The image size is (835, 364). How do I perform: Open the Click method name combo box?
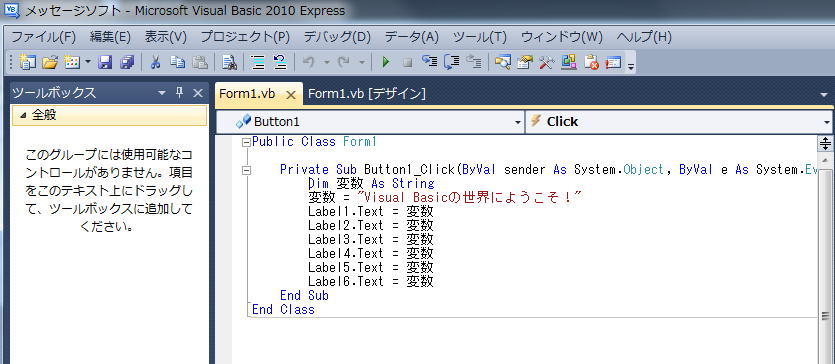coord(679,122)
